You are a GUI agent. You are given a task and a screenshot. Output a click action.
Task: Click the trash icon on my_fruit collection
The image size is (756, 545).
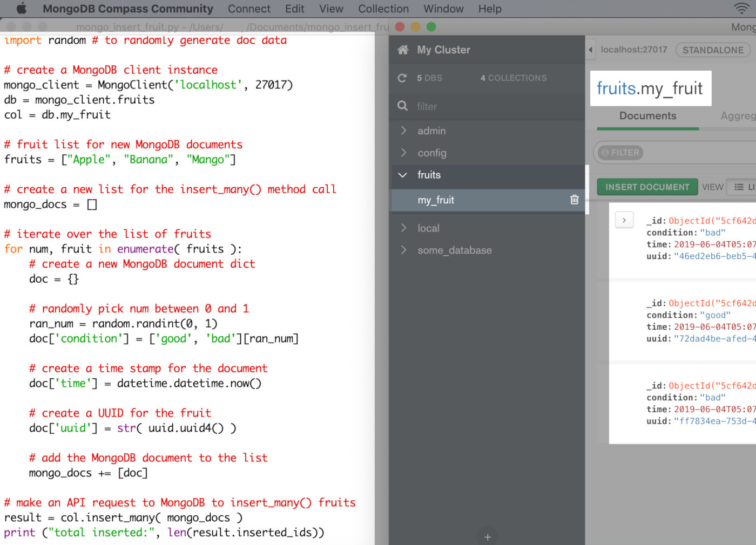pyautogui.click(x=574, y=200)
